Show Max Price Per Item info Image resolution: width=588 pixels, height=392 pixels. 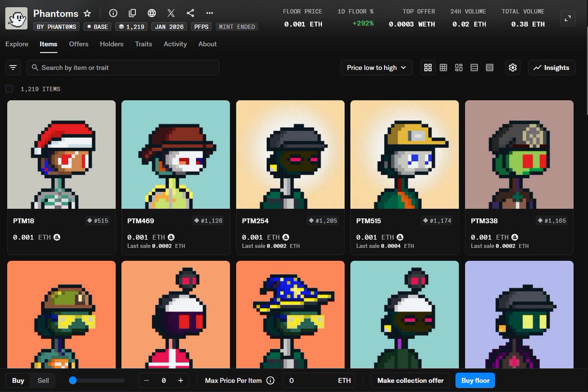point(270,381)
